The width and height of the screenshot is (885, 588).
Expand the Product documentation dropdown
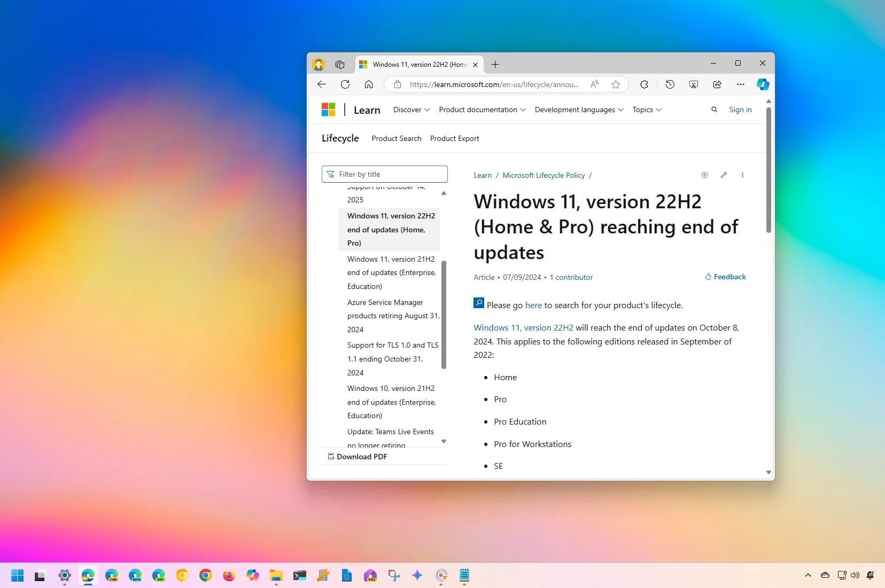(482, 109)
